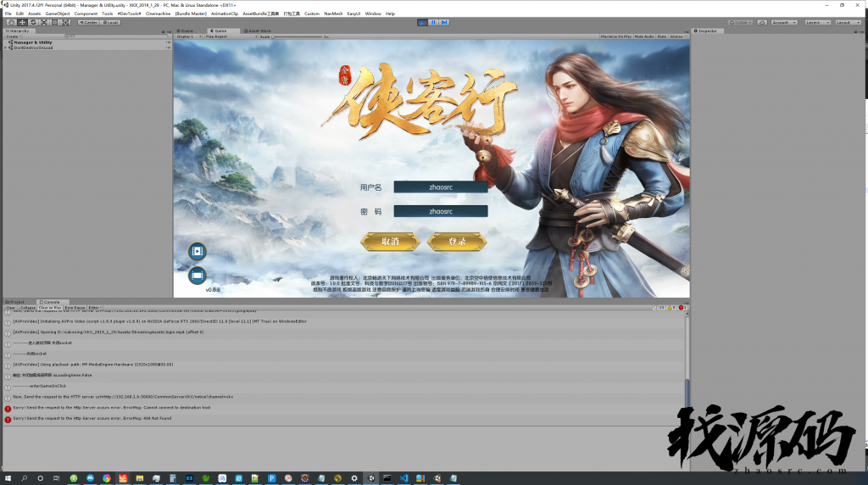The height and width of the screenshot is (485, 868).
Task: Click the warning counter in console
Action: click(x=671, y=307)
